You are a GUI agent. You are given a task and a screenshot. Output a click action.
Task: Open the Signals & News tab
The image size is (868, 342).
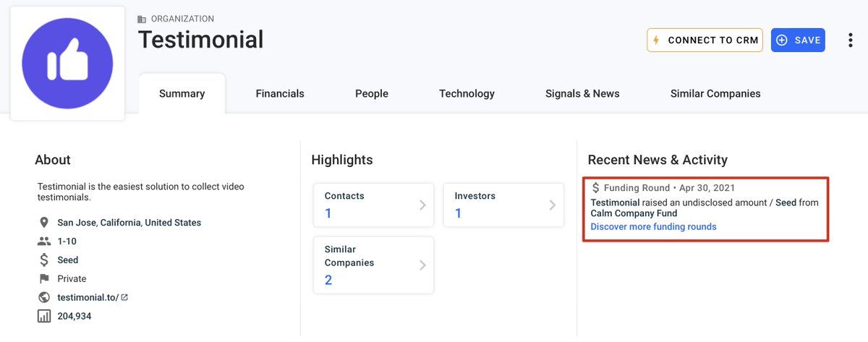point(582,94)
